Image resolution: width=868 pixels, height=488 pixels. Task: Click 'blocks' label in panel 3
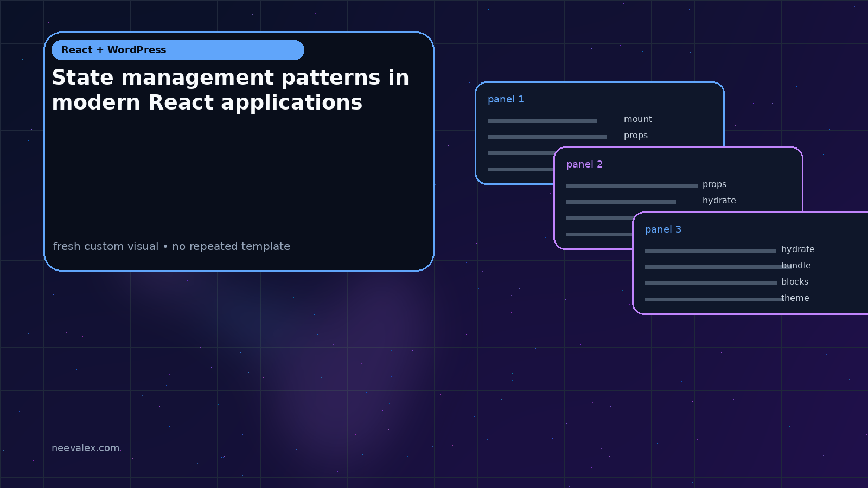(x=795, y=282)
